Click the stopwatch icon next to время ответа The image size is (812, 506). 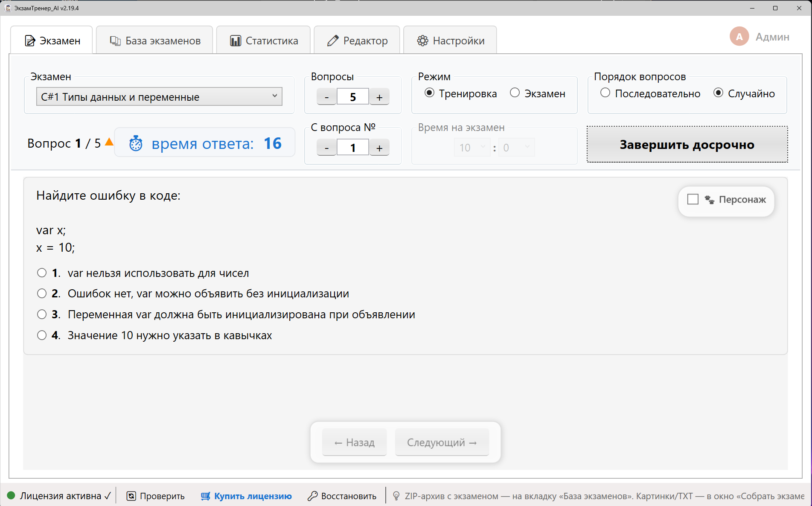136,144
